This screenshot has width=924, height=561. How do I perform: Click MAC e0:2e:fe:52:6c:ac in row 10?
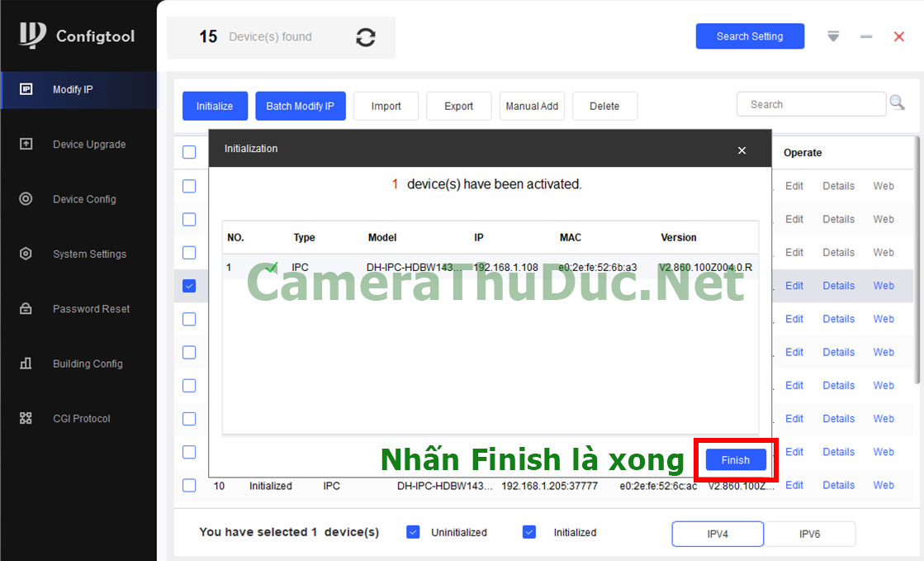(x=658, y=486)
